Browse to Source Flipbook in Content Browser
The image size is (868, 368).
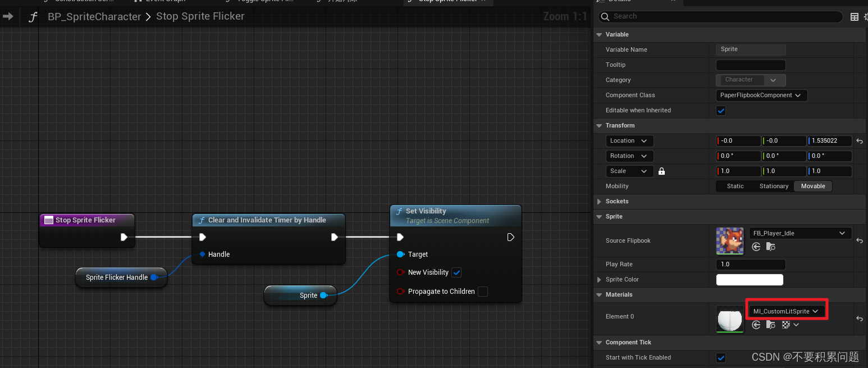(771, 247)
